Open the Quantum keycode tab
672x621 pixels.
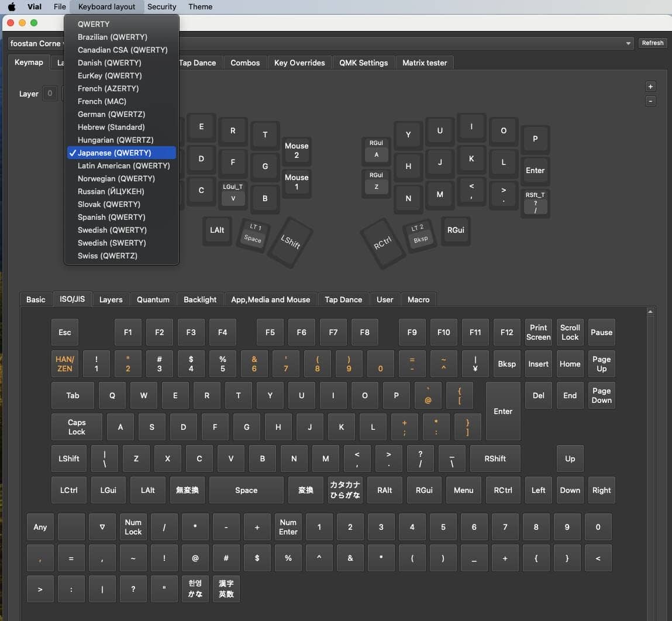pyautogui.click(x=153, y=299)
